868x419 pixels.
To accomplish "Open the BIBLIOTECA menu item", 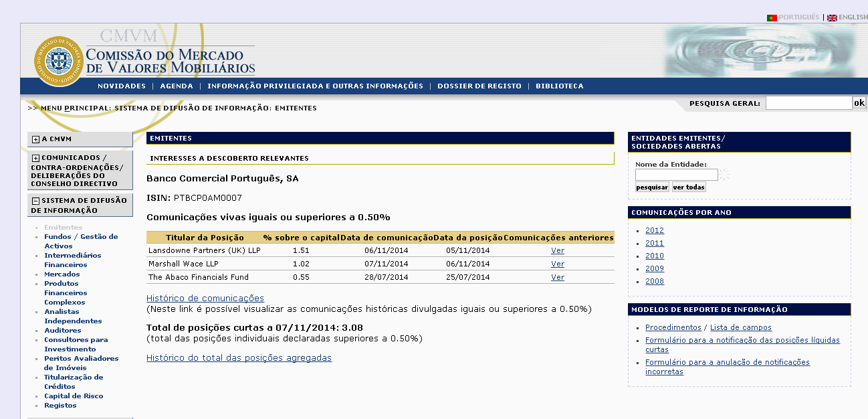I will tap(560, 86).
